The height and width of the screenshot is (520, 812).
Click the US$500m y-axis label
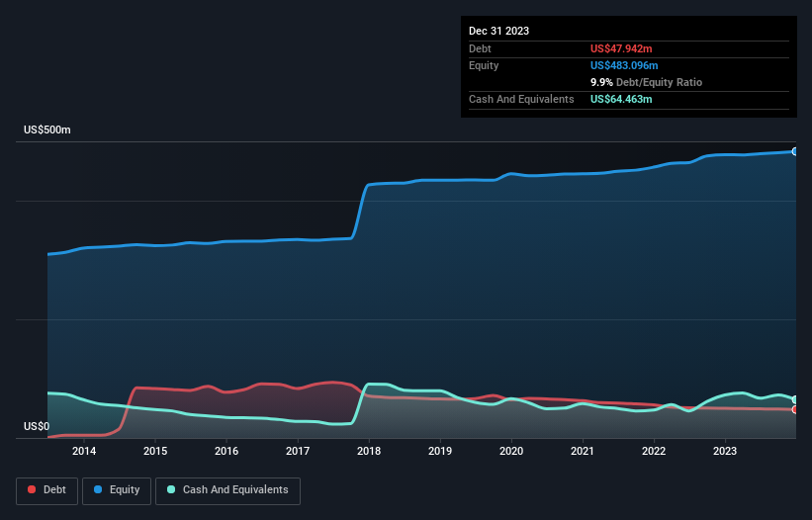coord(47,130)
